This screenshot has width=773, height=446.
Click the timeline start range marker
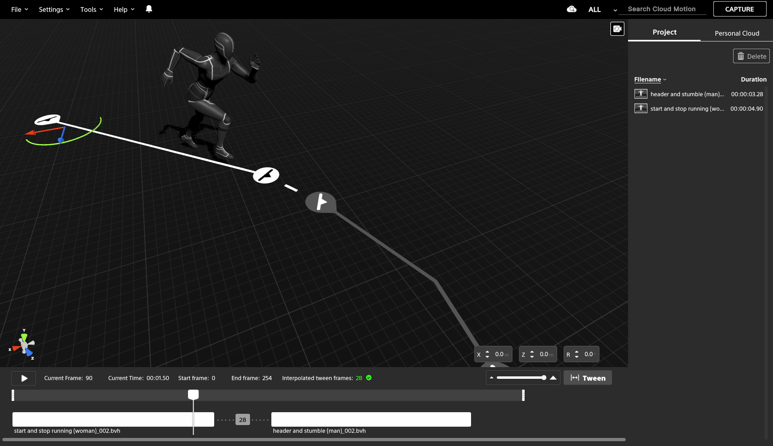click(13, 395)
